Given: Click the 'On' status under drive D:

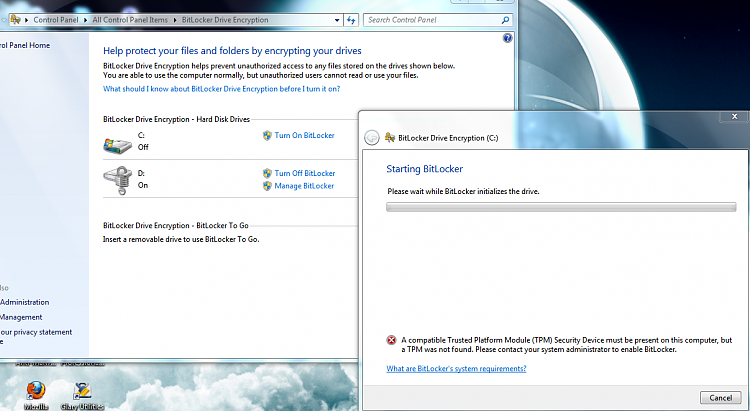Looking at the screenshot, I should (x=143, y=185).
